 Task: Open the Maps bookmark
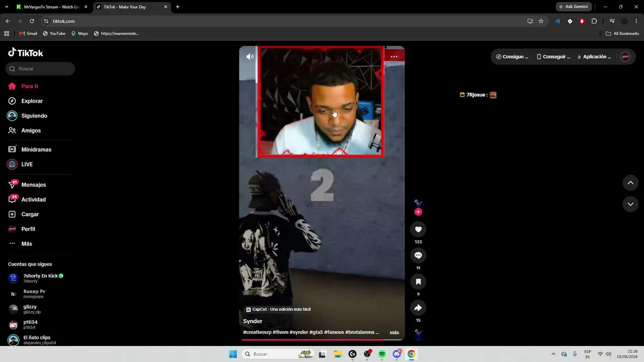(x=79, y=34)
